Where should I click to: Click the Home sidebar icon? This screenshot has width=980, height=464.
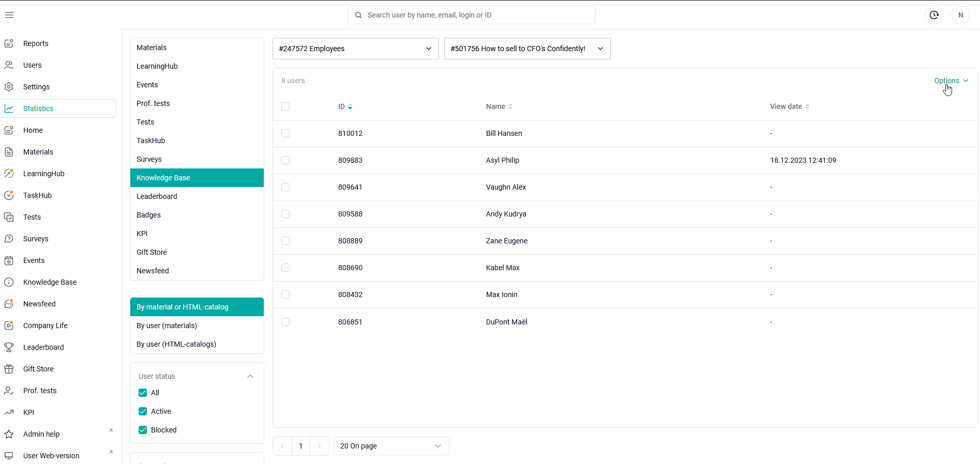point(9,130)
